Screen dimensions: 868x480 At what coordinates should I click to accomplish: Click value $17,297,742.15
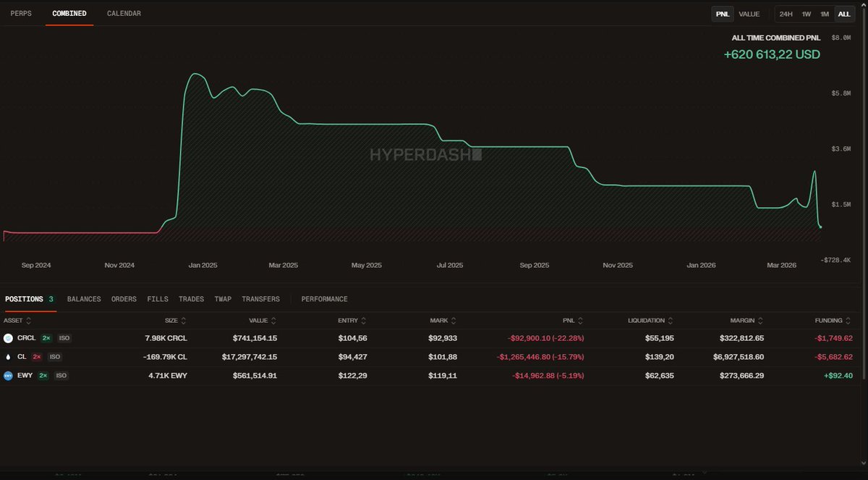tap(250, 357)
